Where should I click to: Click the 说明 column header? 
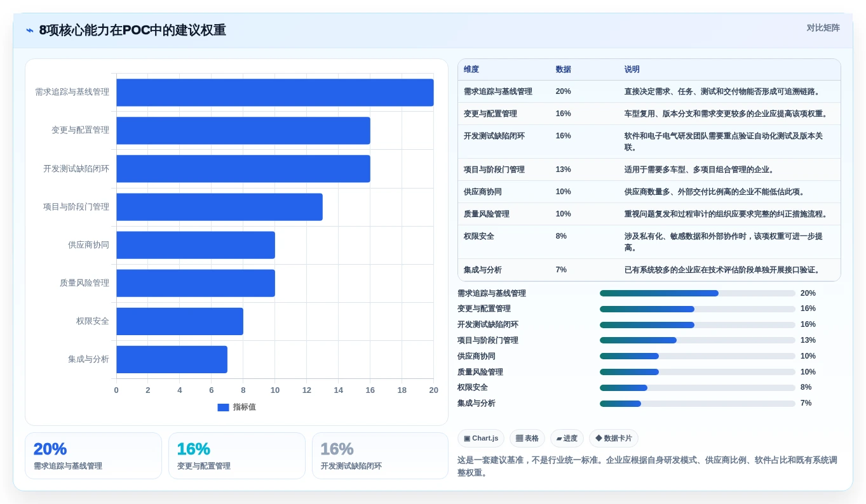632,69
